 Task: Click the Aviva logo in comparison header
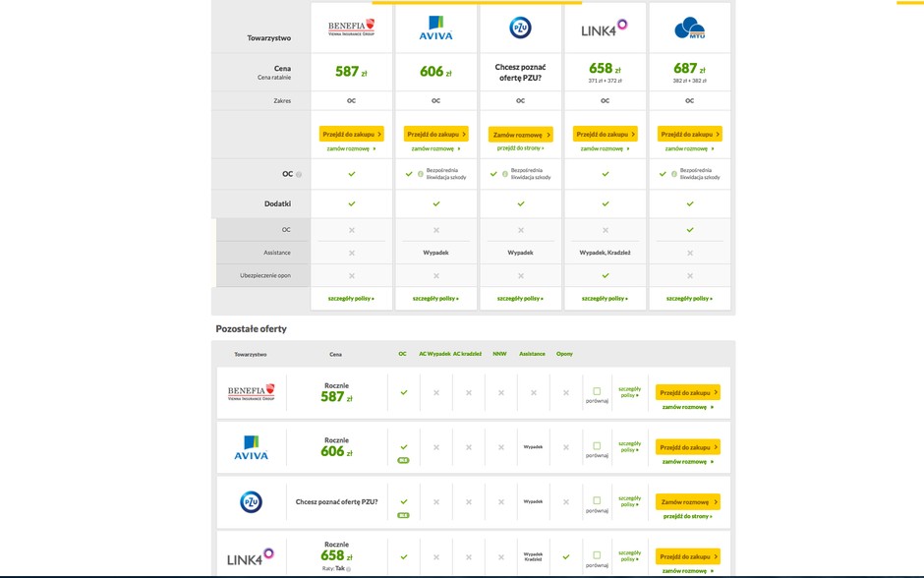pos(435,28)
